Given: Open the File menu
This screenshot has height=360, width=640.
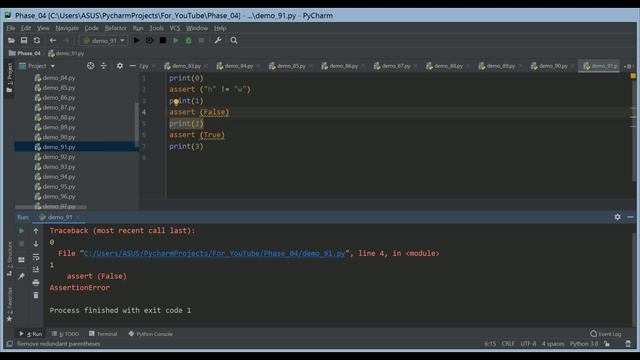Looking at the screenshot, I should coord(11,28).
